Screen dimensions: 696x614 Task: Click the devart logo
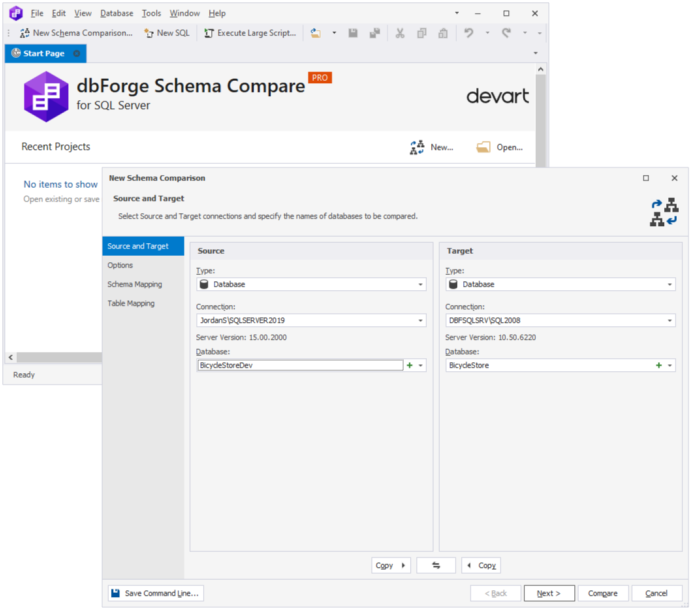[497, 96]
